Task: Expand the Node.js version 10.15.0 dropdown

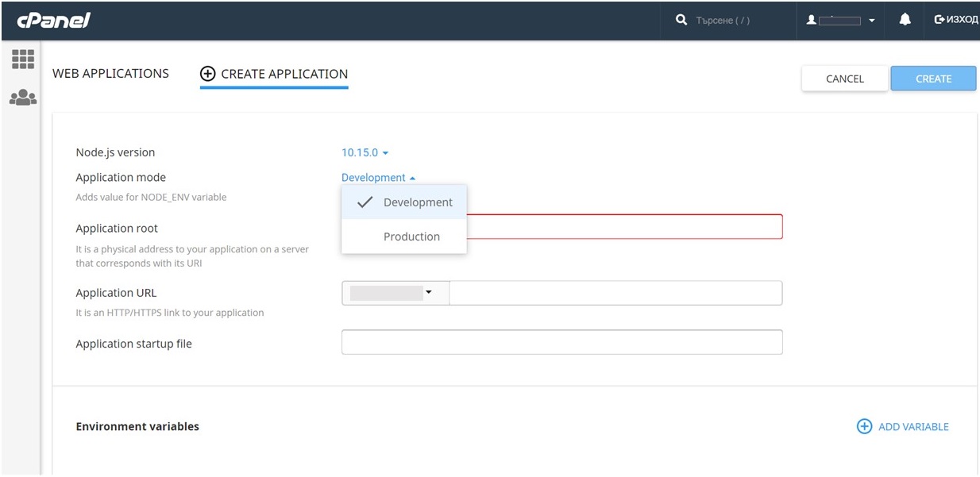Action: point(365,152)
